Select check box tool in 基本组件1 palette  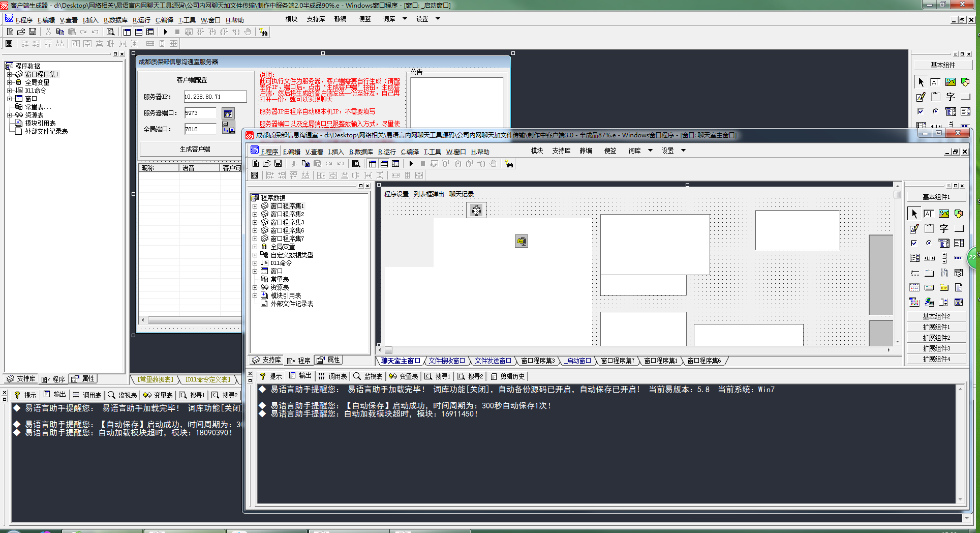click(914, 243)
